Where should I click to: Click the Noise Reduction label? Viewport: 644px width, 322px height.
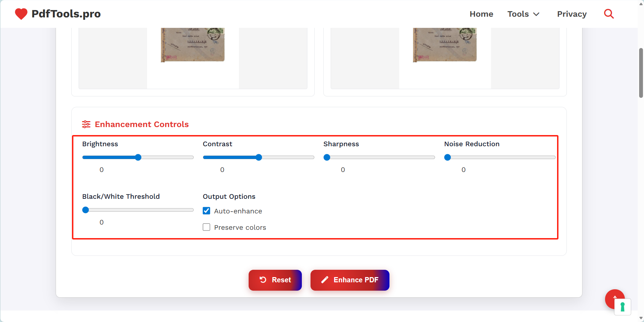pos(472,144)
